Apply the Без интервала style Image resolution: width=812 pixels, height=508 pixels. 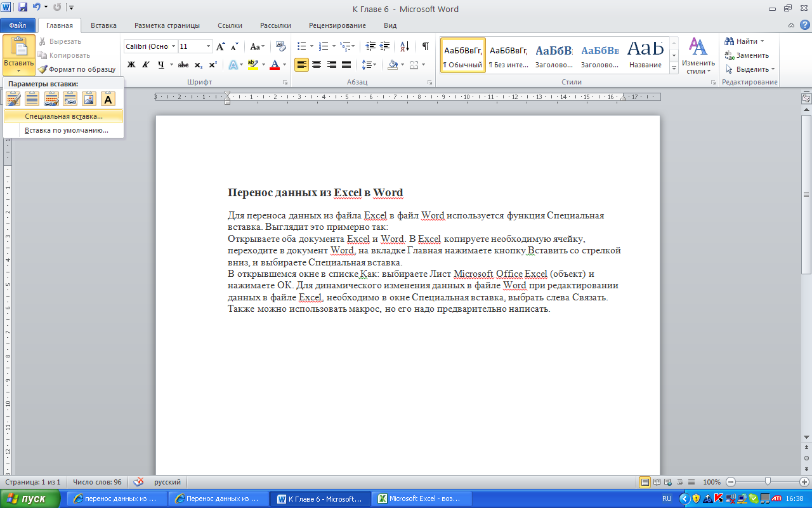tap(509, 55)
